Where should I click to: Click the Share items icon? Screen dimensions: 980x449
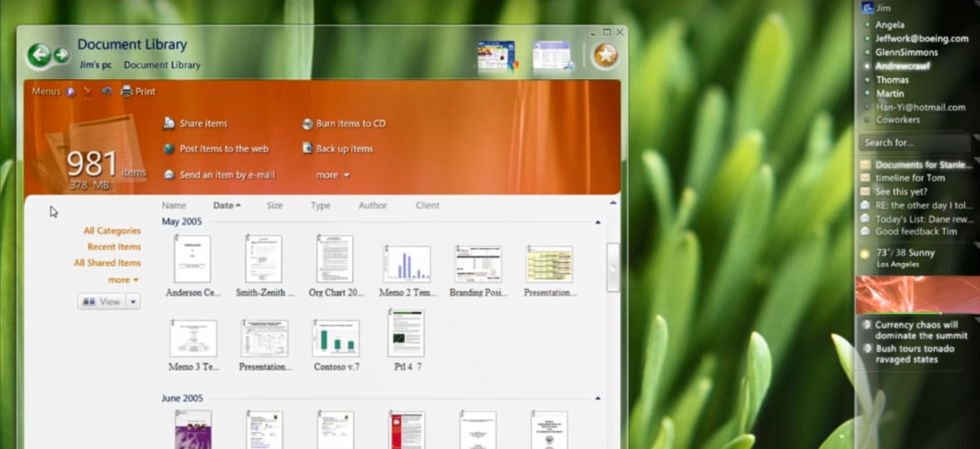(168, 123)
